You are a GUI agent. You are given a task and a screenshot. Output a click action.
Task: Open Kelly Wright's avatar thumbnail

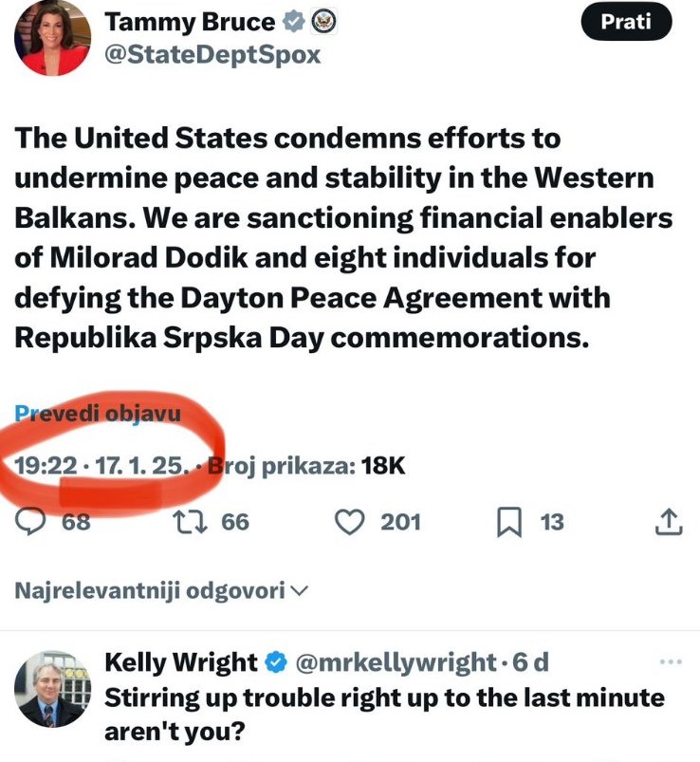[x=50, y=689]
